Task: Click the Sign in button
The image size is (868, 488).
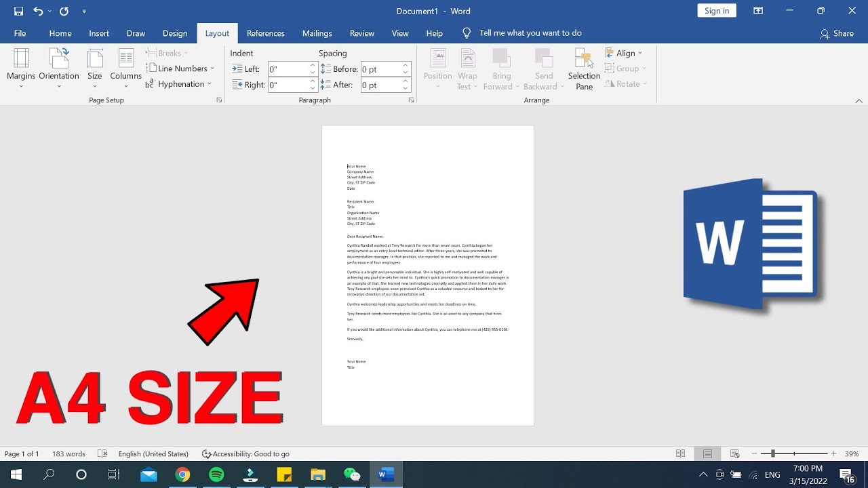Action: tap(717, 11)
